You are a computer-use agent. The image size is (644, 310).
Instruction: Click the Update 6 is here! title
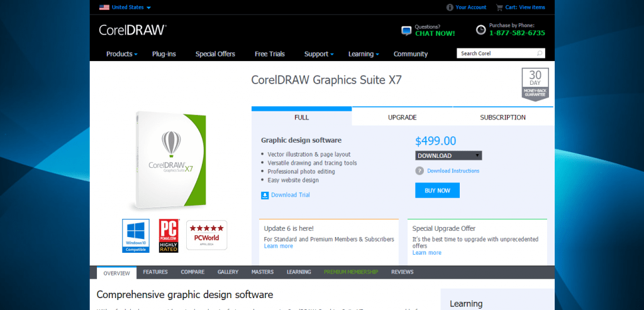click(289, 229)
